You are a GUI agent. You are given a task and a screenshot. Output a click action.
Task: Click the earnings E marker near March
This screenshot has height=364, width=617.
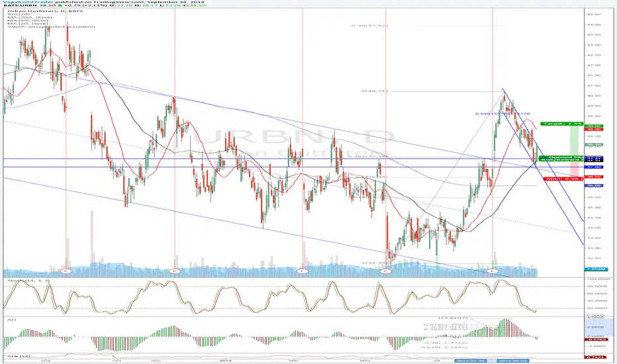(302, 271)
